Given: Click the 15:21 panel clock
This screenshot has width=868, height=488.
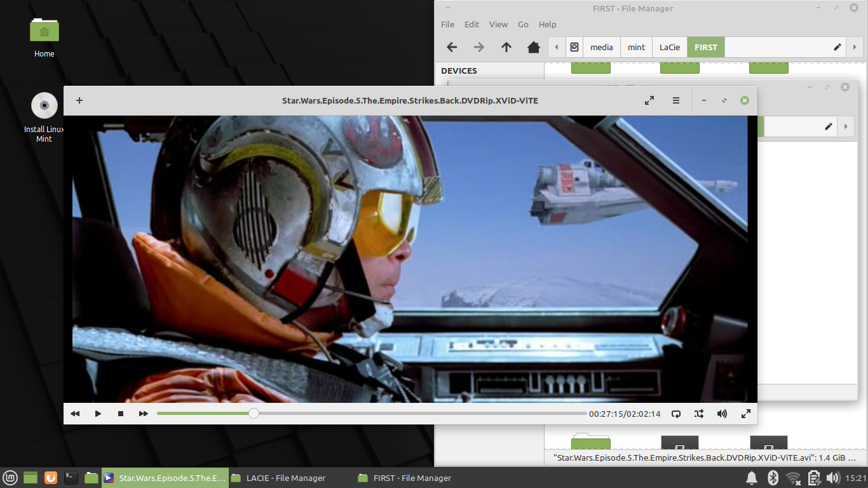Looking at the screenshot, I should tap(855, 478).
